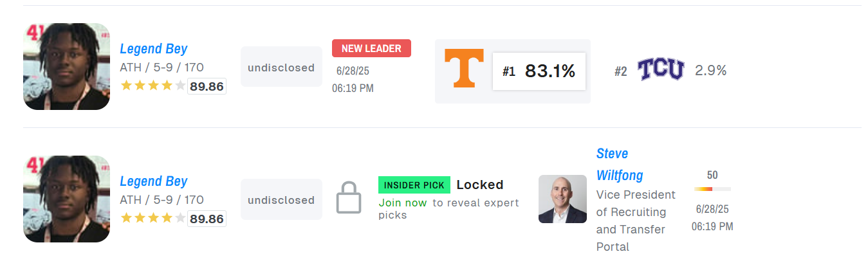This screenshot has height=263, width=868.
Task: Click Join now to reveal expert picks
Action: [x=403, y=203]
